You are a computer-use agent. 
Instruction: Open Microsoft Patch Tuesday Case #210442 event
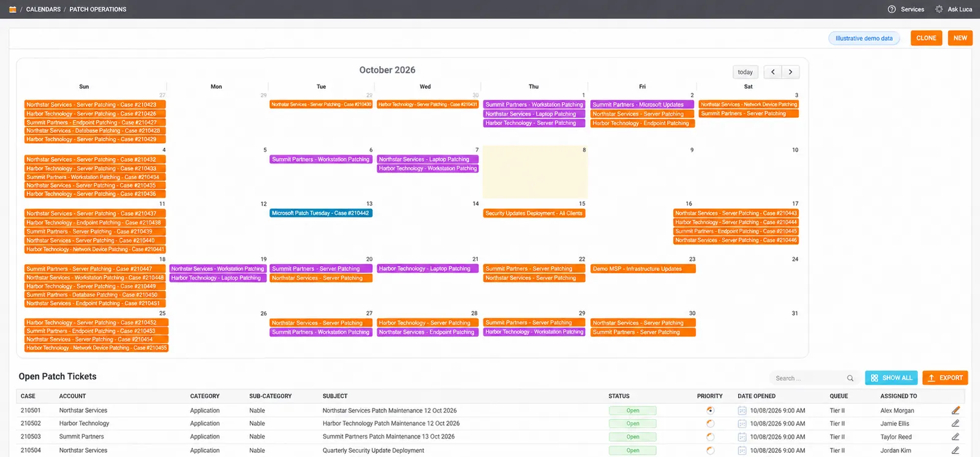[x=321, y=213]
